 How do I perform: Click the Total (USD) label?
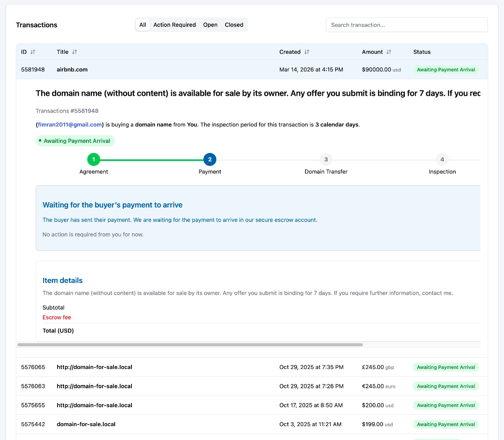point(58,331)
